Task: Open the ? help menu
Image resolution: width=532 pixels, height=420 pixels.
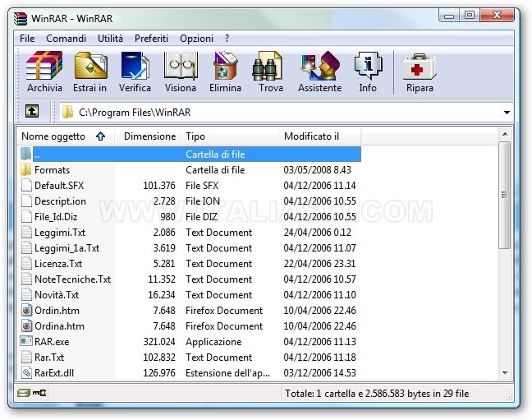Action: 227,39
